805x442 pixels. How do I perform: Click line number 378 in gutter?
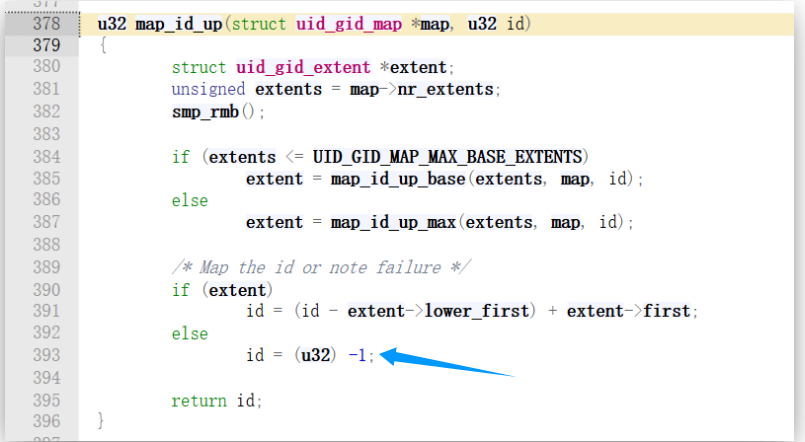pos(47,24)
